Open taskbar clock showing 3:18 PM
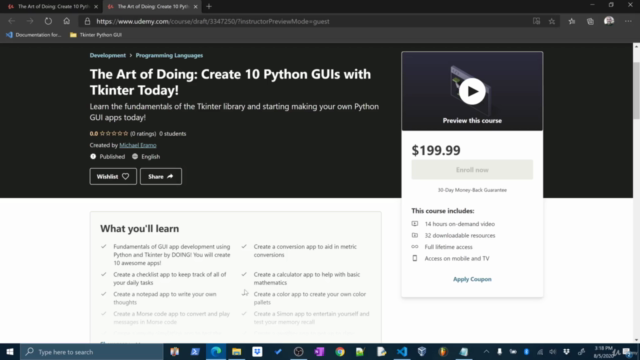This screenshot has height=360, width=640. click(x=604, y=352)
